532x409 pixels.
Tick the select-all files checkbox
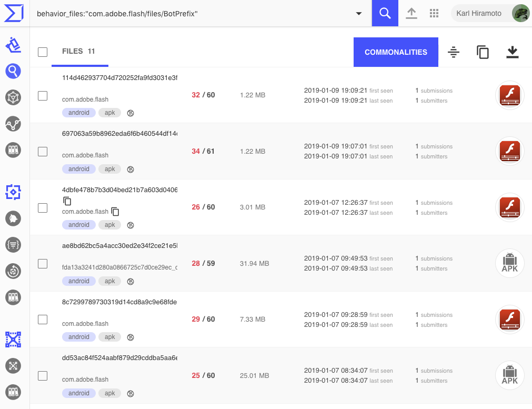click(43, 52)
